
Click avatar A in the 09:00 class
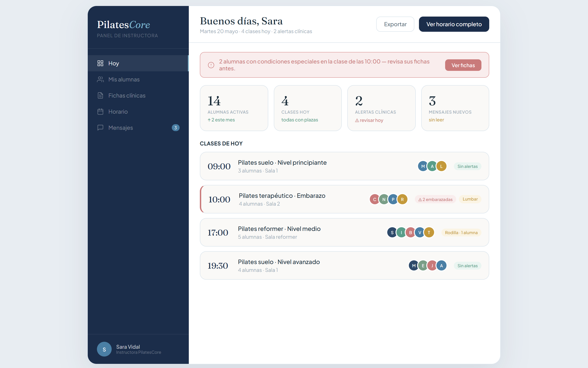coord(432,166)
